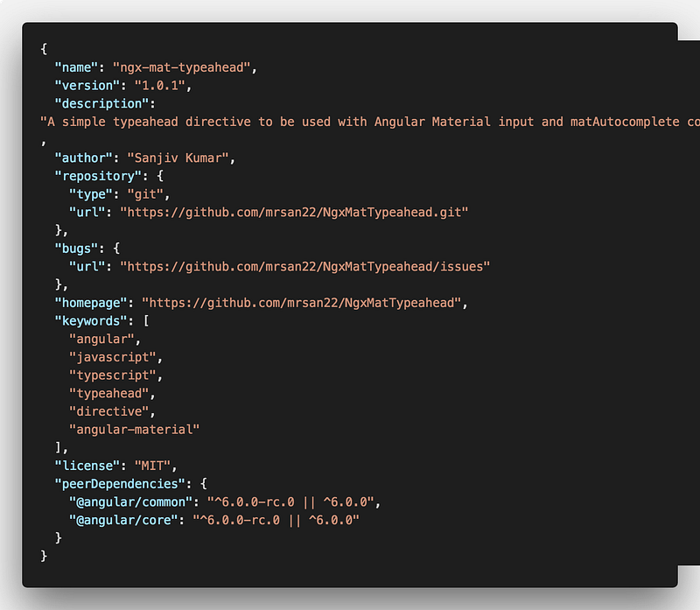Click the GitHub repository git URL string

tap(294, 212)
